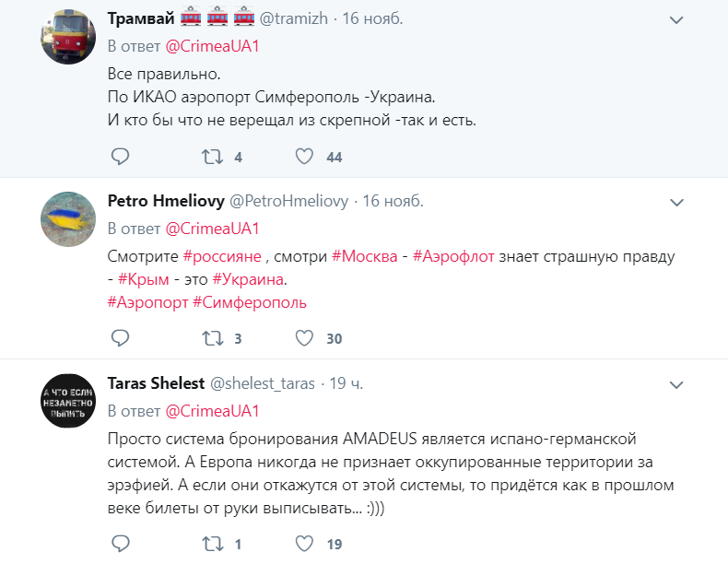The height and width of the screenshot is (564, 728).
Task: Like Трамвай's tweet with 44 likes
Action: [305, 157]
